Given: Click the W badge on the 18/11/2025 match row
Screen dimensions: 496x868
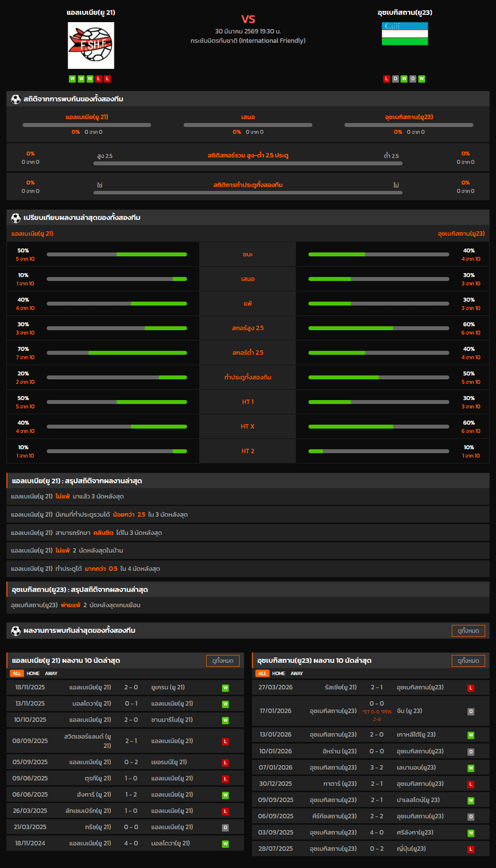Looking at the screenshot, I should (x=225, y=688).
